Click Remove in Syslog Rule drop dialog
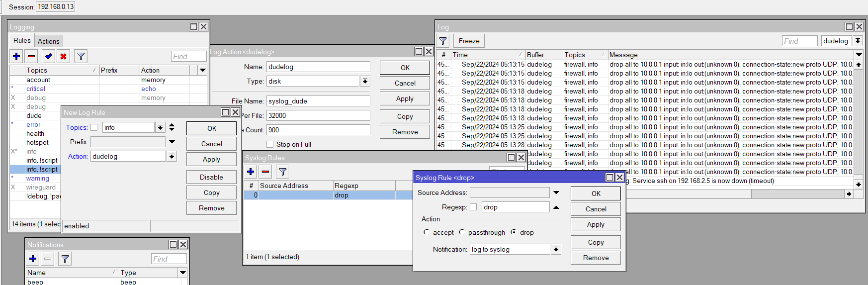The image size is (868, 285). pos(596,258)
